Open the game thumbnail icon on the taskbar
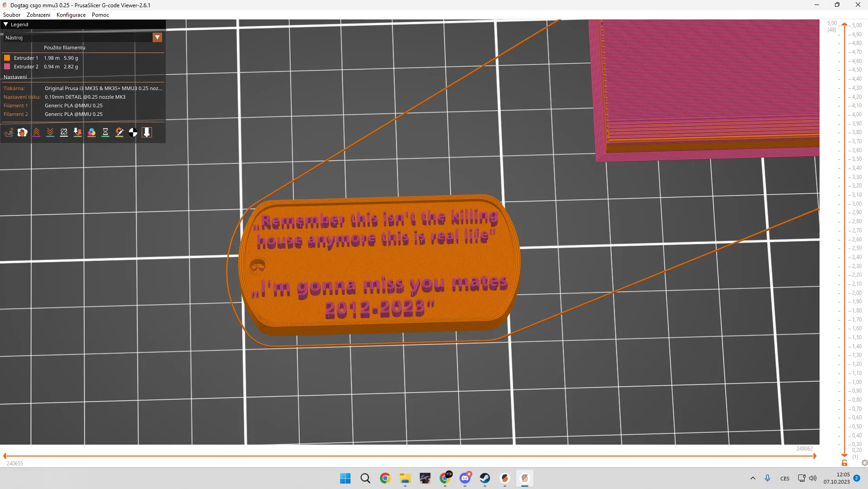This screenshot has height=489, width=868. click(425, 478)
